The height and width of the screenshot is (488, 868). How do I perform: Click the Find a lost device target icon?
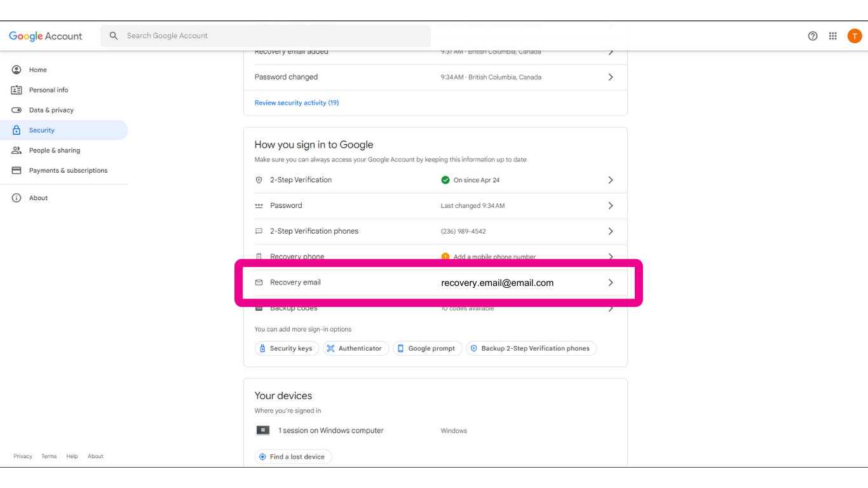(x=262, y=457)
